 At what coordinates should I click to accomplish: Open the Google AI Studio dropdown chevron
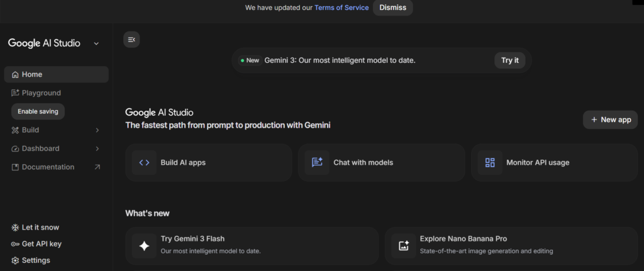(96, 43)
